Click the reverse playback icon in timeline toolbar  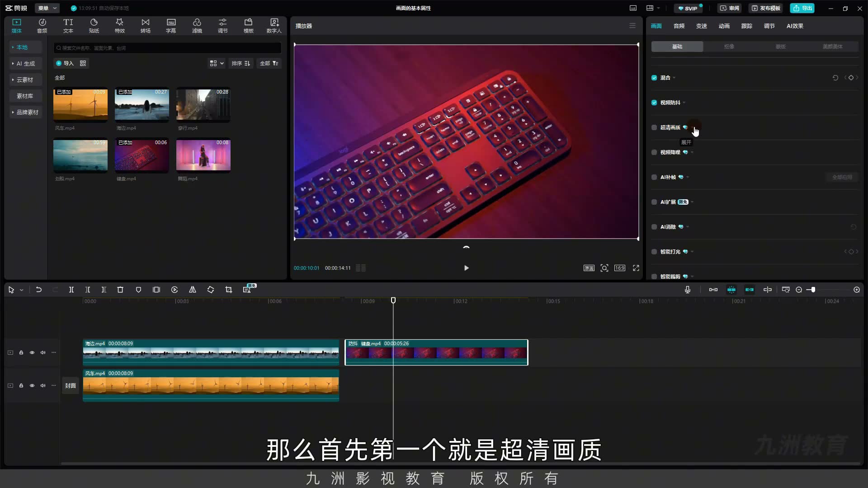(x=175, y=290)
